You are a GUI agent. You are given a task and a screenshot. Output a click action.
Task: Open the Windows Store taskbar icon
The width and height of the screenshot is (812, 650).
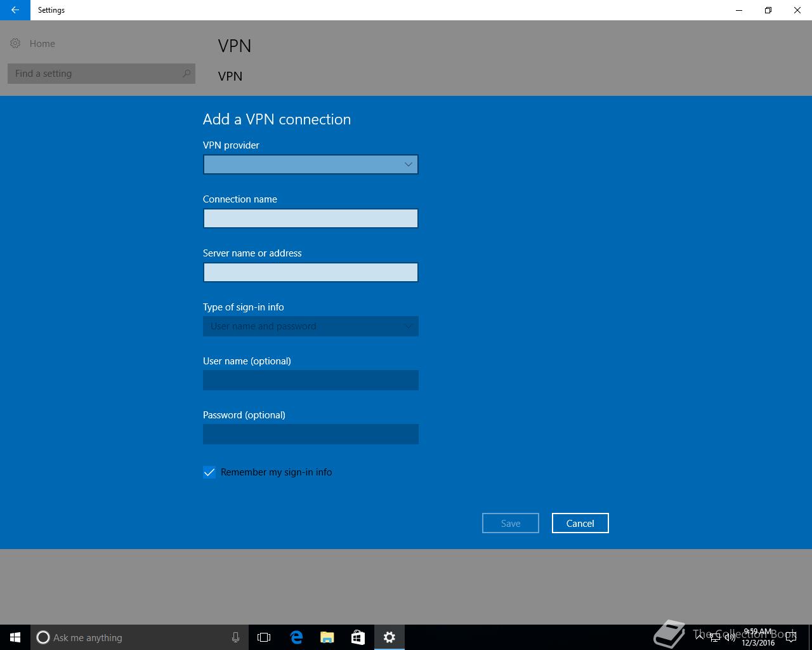(358, 637)
